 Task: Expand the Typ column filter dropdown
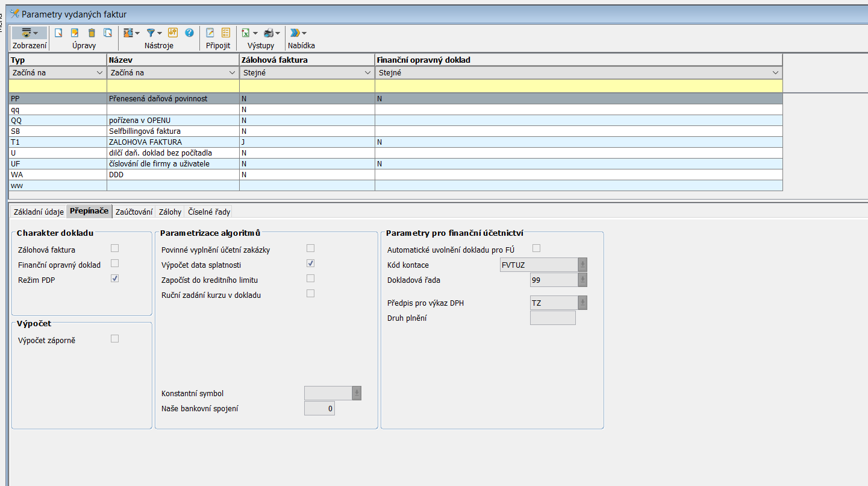[99, 73]
